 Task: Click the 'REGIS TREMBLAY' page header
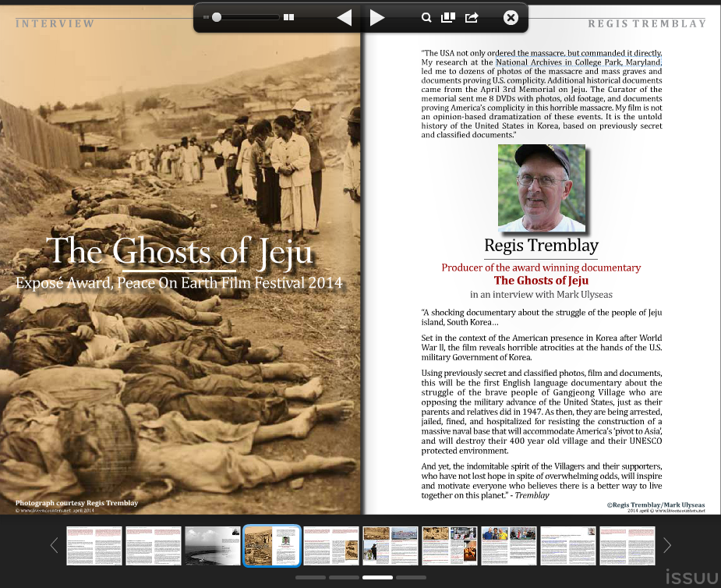click(647, 23)
